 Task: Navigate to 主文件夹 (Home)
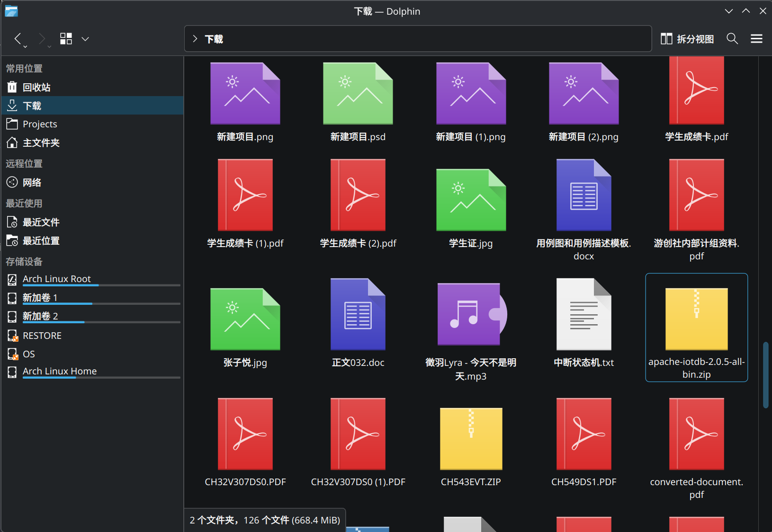point(41,142)
